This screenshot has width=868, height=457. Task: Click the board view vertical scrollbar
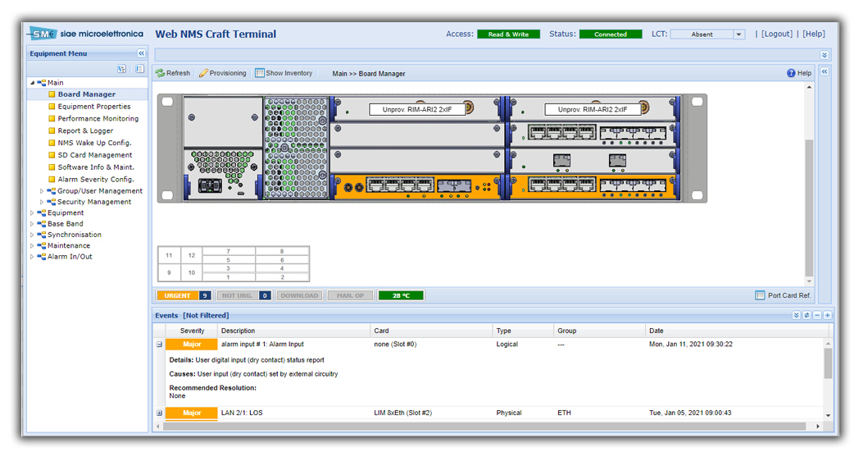809,206
